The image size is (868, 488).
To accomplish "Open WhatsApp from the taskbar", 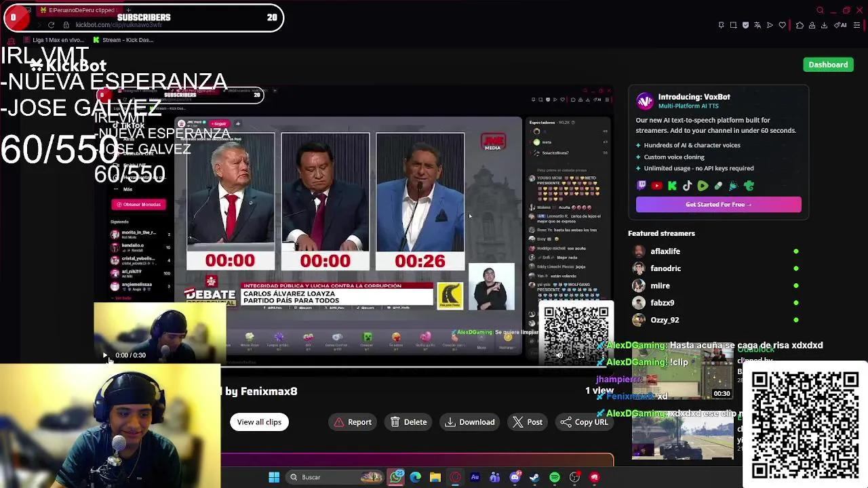I will [x=396, y=477].
